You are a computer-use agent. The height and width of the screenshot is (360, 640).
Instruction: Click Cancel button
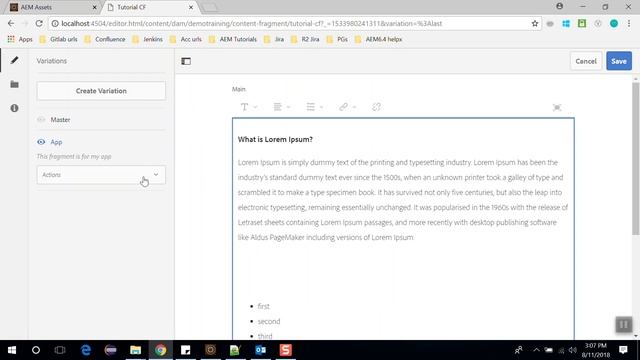[586, 61]
